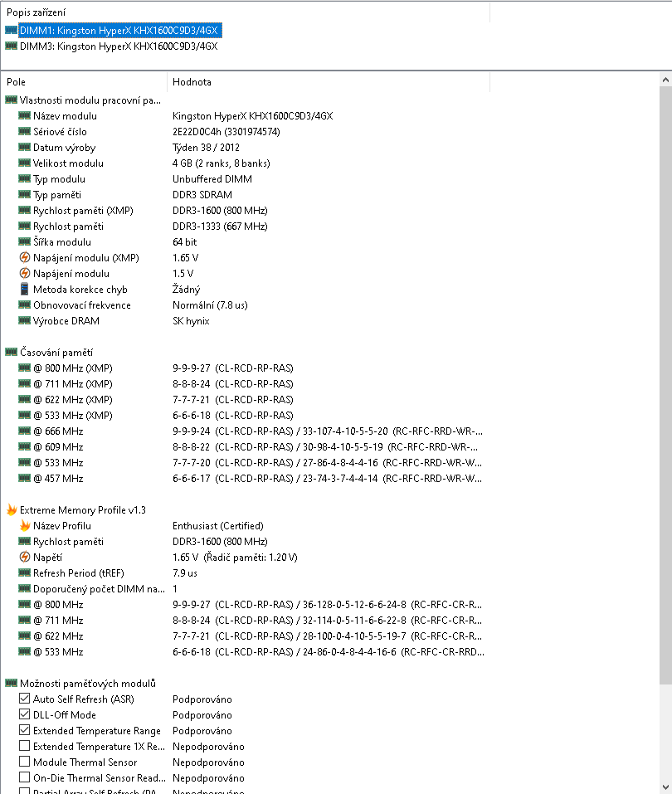Click the Metoda korekce chyb icon
This screenshot has height=794, width=672.
[x=24, y=290]
